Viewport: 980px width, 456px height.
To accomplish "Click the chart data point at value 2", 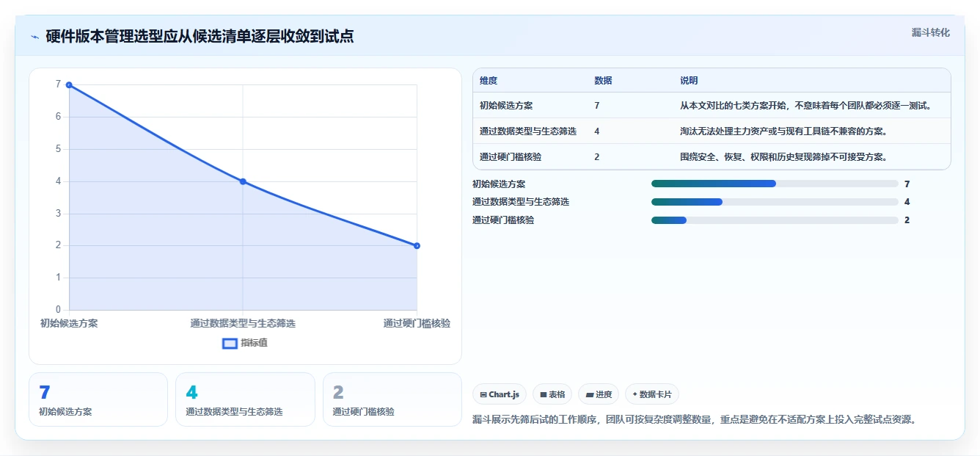I will tap(417, 246).
